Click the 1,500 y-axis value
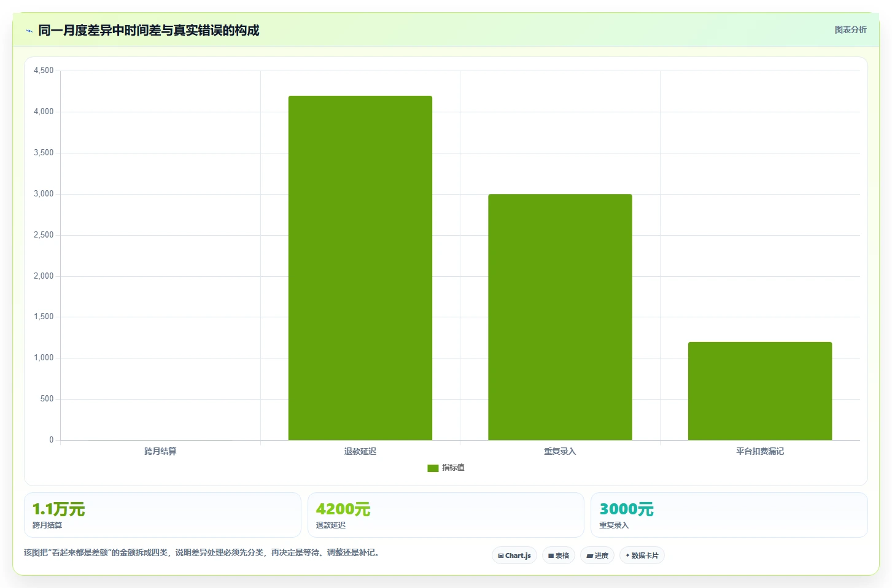892x588 pixels. (x=44, y=317)
